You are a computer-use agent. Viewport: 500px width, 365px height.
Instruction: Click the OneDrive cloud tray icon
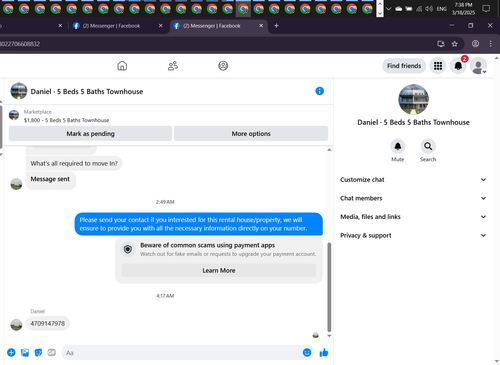coord(399,9)
